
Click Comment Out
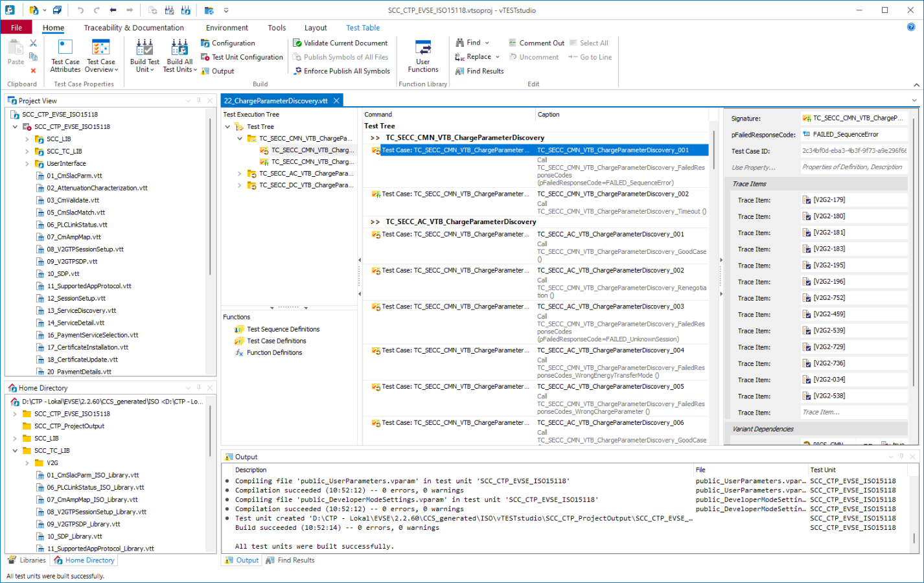(537, 43)
